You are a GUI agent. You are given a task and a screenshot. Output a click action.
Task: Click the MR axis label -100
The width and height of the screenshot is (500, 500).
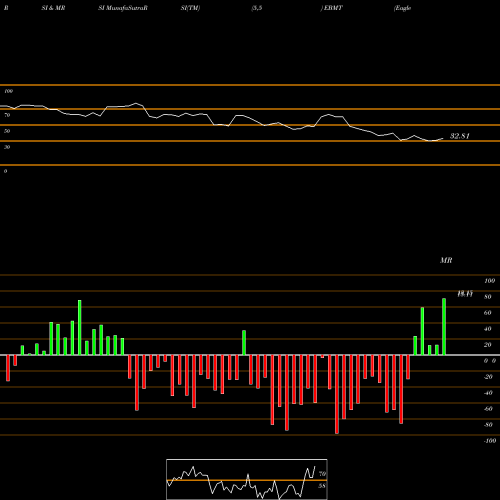click(x=490, y=441)
